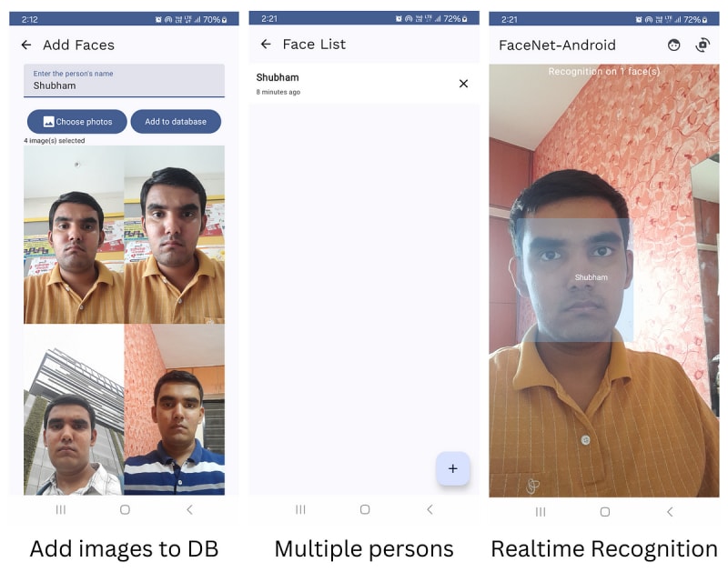The height and width of the screenshot is (582, 728).
Task: Tap recent apps icon below Face List screen
Action: tap(300, 509)
